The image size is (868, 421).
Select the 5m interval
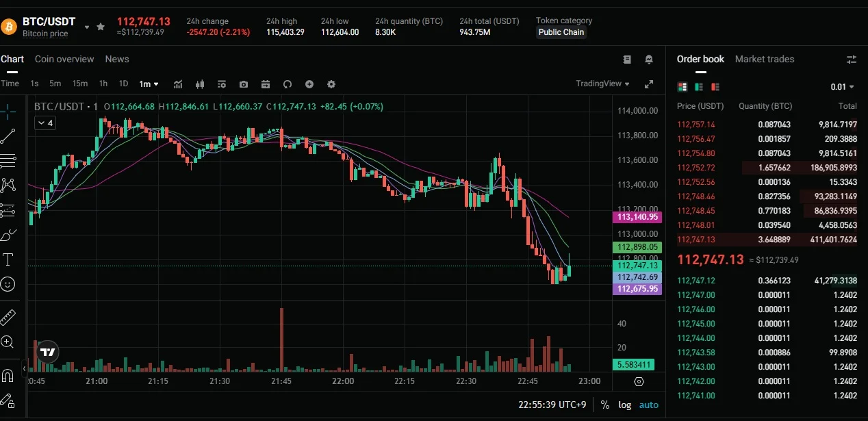(x=55, y=84)
